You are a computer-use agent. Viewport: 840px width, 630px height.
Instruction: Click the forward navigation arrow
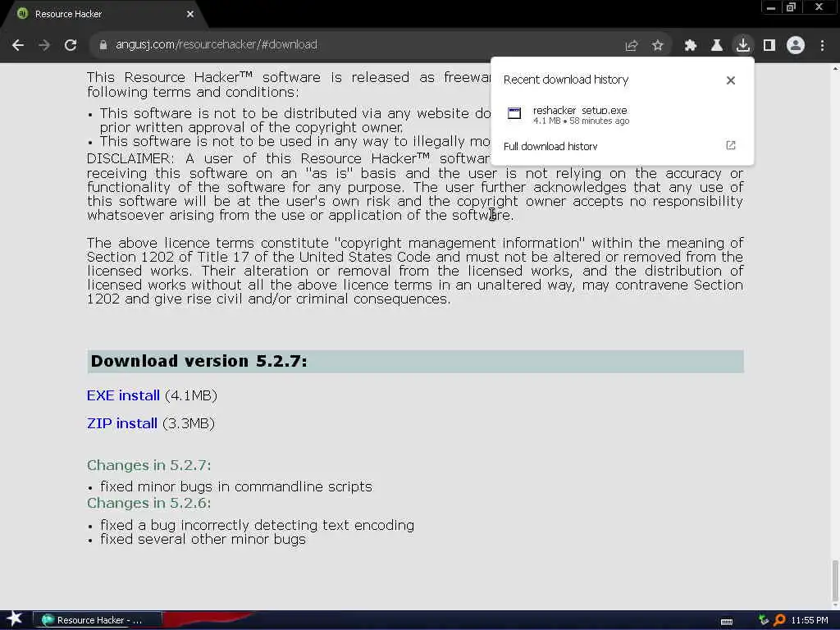(44, 45)
